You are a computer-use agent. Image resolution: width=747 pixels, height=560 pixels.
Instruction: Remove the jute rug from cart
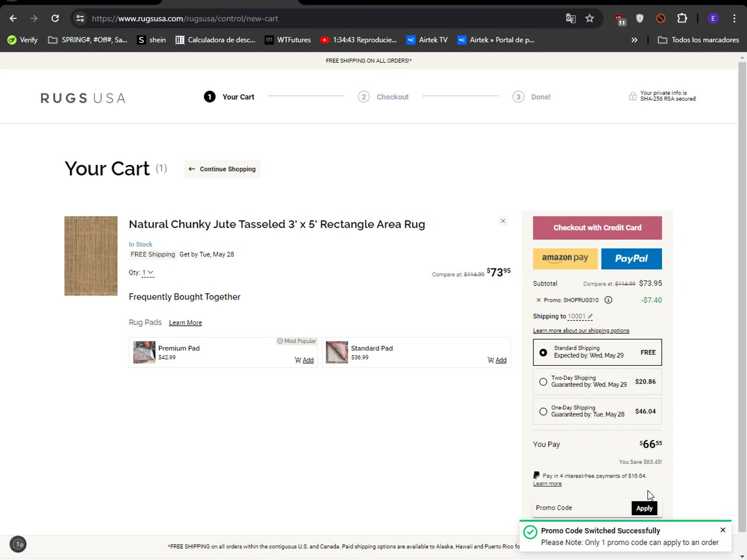pyautogui.click(x=503, y=221)
